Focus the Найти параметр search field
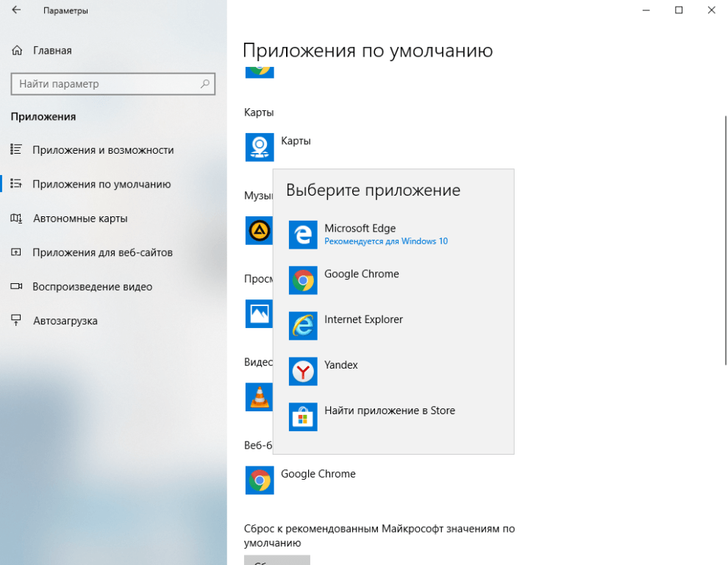 click(x=113, y=84)
